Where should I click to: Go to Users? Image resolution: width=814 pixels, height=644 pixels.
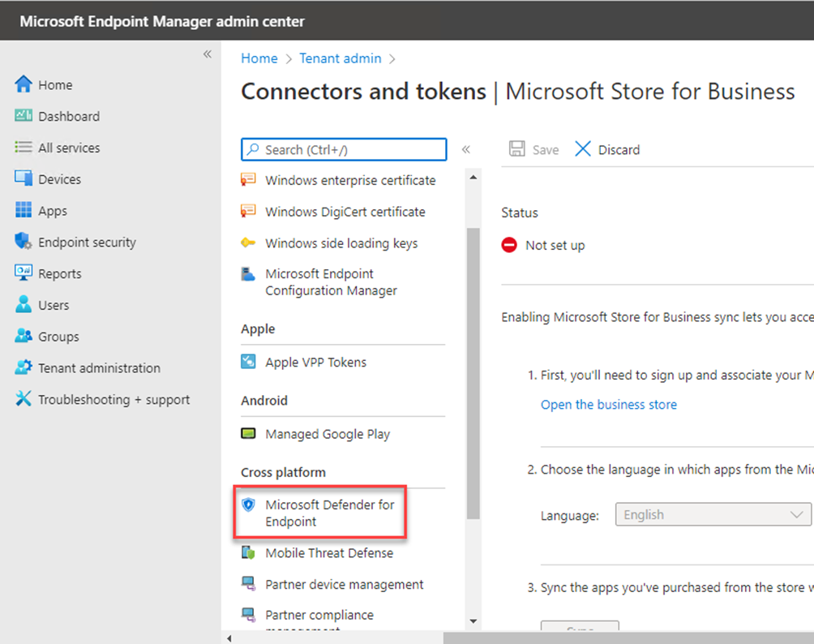tap(54, 305)
